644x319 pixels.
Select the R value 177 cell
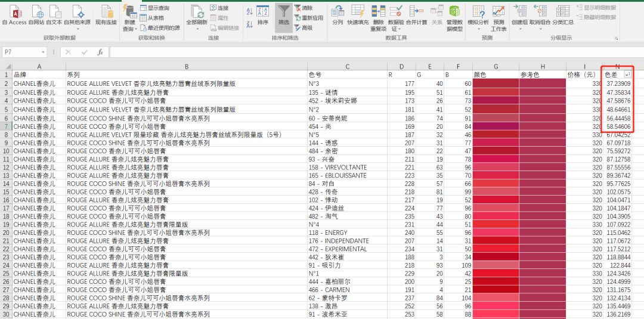pos(401,83)
